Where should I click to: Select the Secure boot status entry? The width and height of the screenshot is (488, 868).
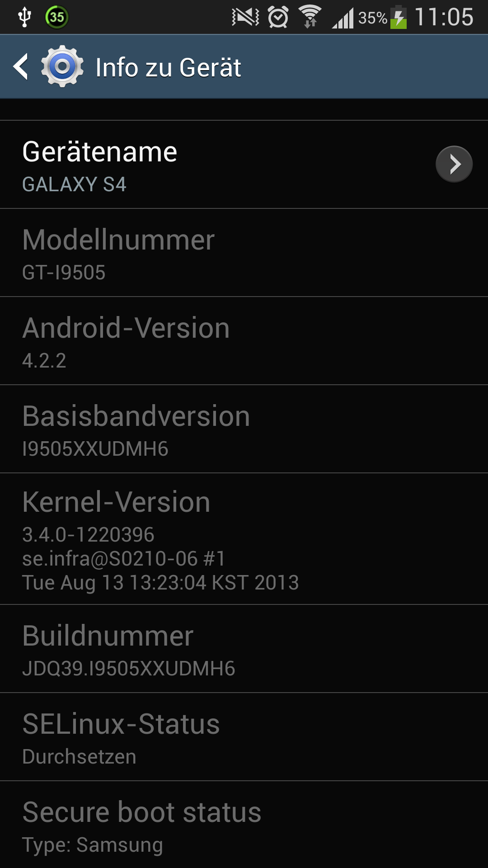click(x=244, y=825)
